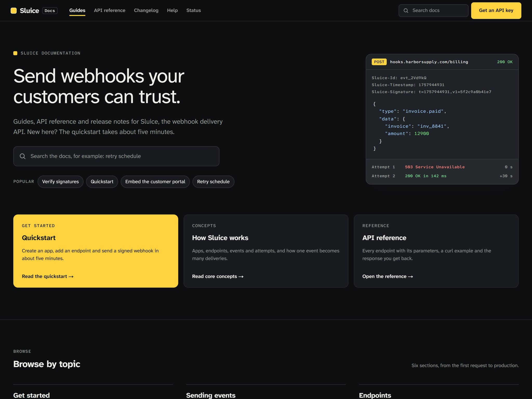Follow the Read core concepts link

point(218,276)
